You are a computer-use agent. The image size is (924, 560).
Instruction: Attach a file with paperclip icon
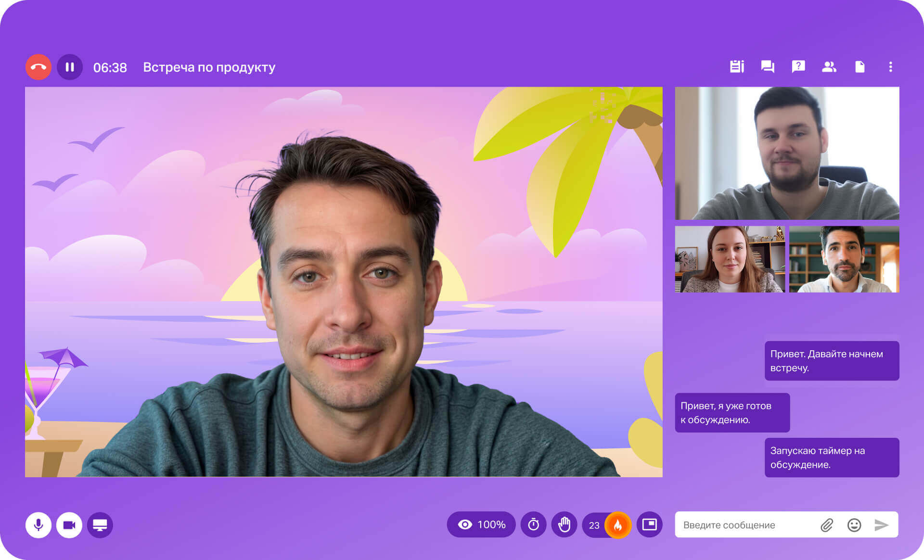(x=827, y=525)
